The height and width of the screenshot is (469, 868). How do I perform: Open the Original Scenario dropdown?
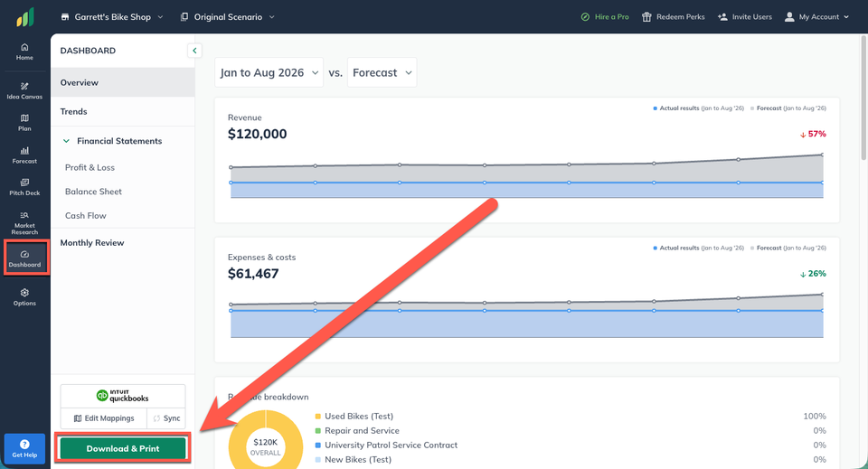point(228,17)
